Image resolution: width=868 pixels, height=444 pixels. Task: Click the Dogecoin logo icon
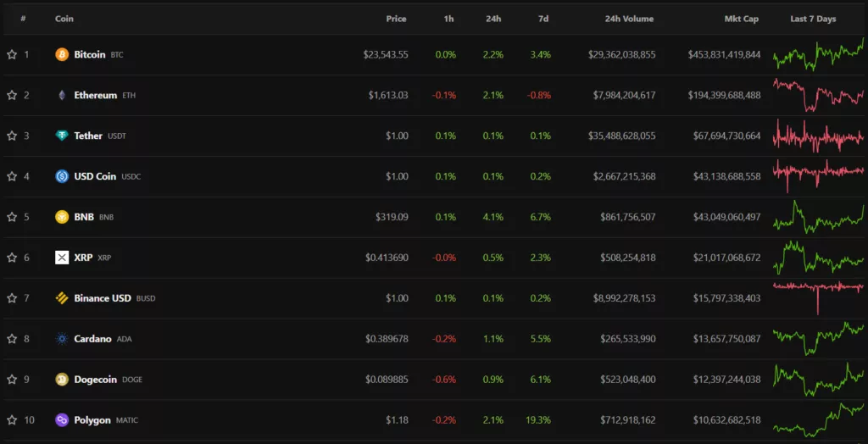coord(62,380)
